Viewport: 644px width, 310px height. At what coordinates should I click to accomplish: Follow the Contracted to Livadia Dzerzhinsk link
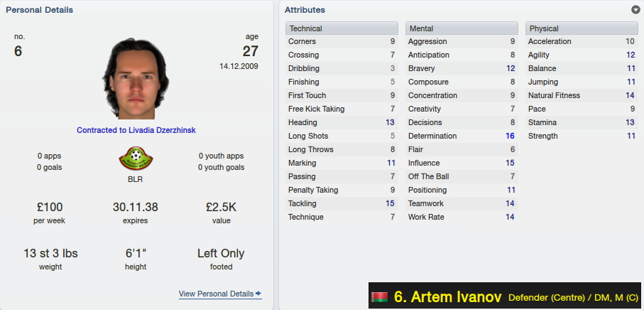(x=136, y=130)
